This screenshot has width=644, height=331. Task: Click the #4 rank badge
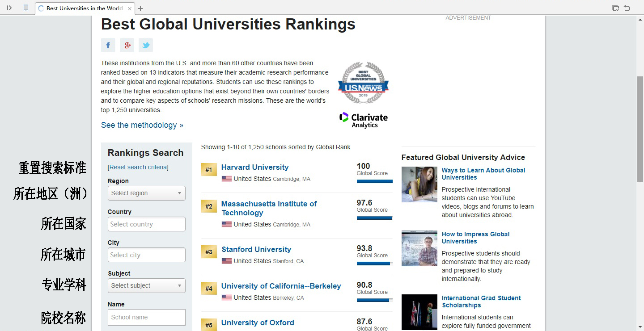pos(209,289)
